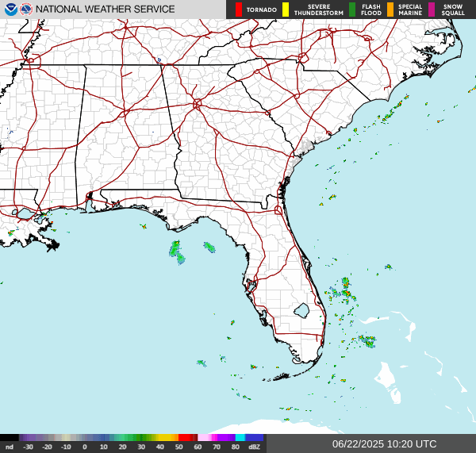Click the Snow Squall legend label

coord(453,10)
